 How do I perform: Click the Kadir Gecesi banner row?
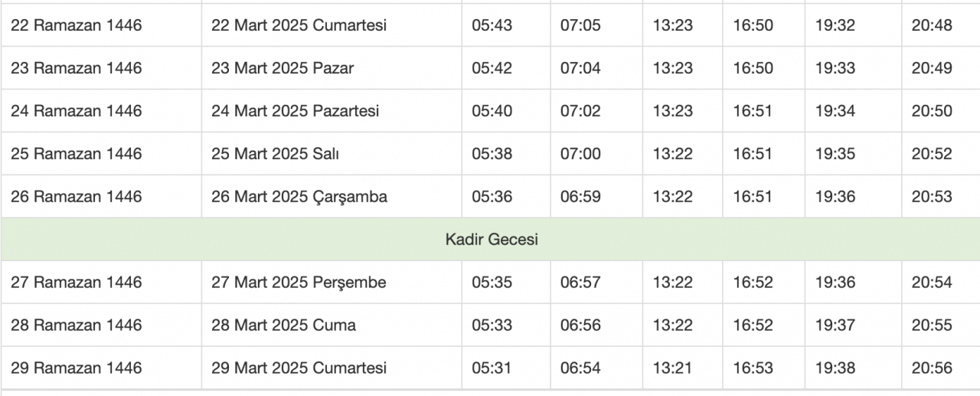tap(491, 240)
